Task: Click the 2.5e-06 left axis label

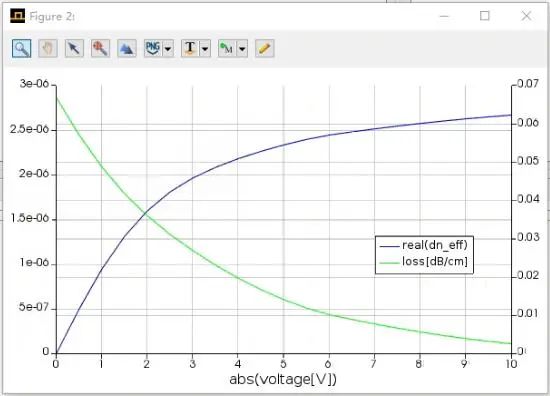Action: tap(29, 129)
